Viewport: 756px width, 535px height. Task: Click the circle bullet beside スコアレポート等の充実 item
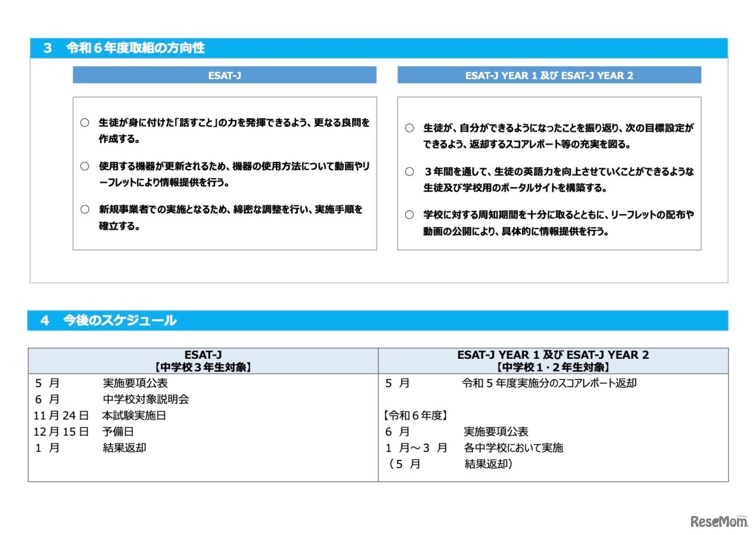409,127
